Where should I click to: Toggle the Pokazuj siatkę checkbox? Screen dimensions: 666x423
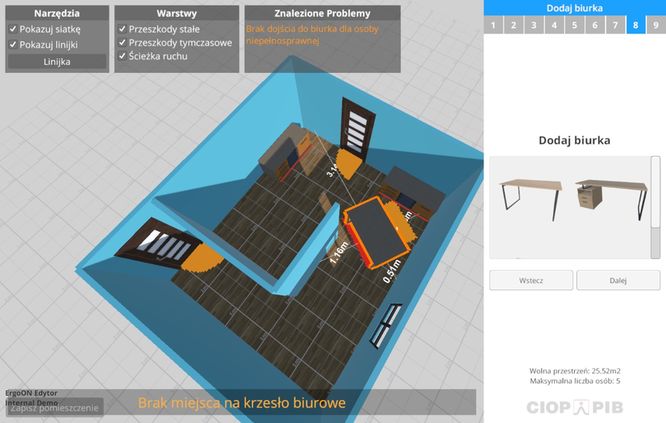pos(13,30)
